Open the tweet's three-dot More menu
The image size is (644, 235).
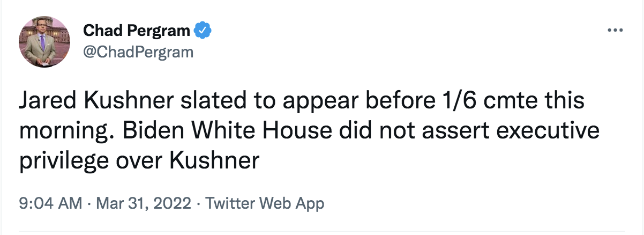615,31
